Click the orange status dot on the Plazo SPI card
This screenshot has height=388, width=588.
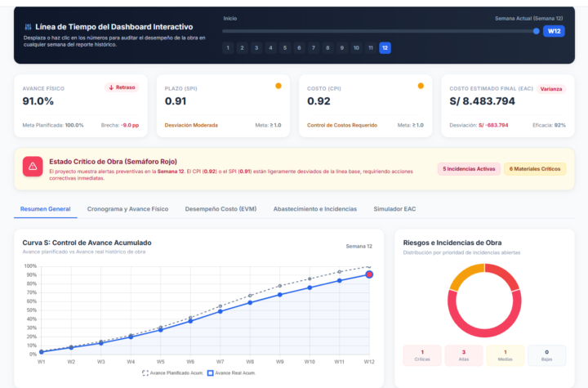coord(278,86)
